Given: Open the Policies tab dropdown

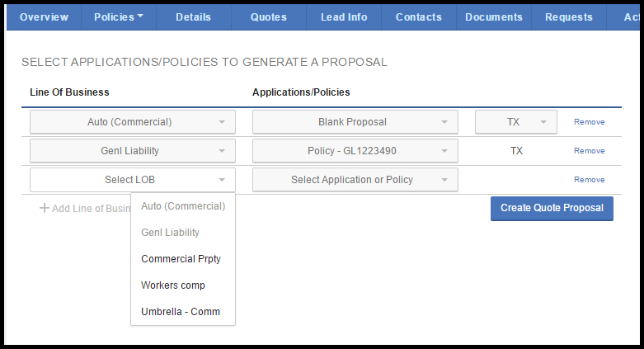Looking at the screenshot, I should (118, 17).
